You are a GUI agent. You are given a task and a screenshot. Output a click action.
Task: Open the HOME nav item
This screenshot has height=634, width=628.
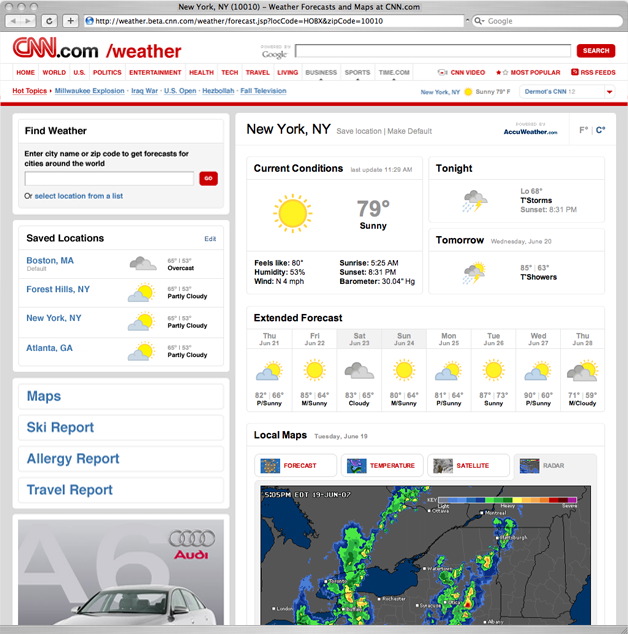point(25,72)
